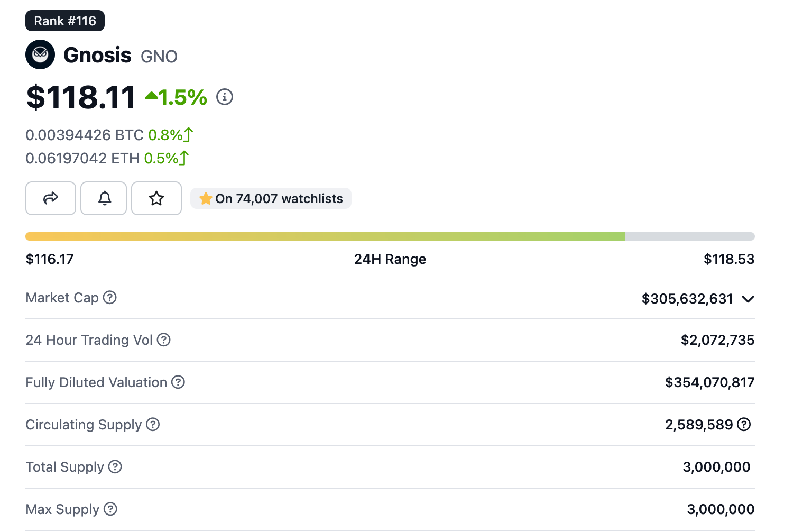812x532 pixels.
Task: Click help icon beside Circulating Supply label
Action: tap(153, 425)
